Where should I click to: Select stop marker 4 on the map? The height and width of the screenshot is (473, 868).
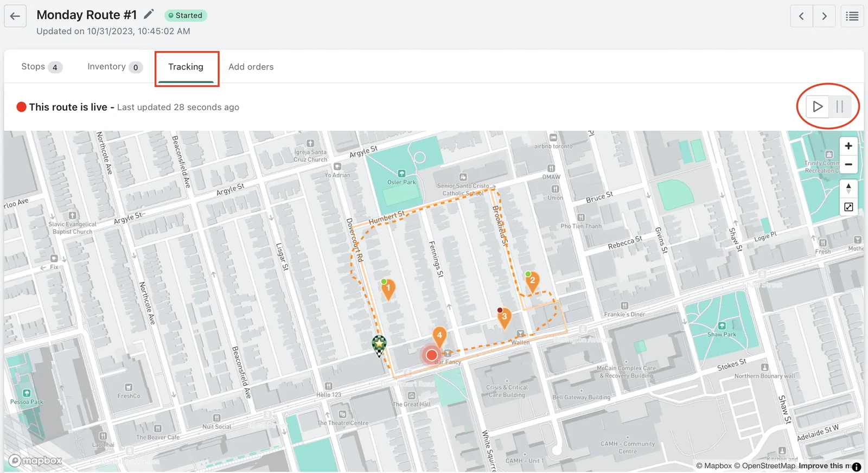coord(439,337)
